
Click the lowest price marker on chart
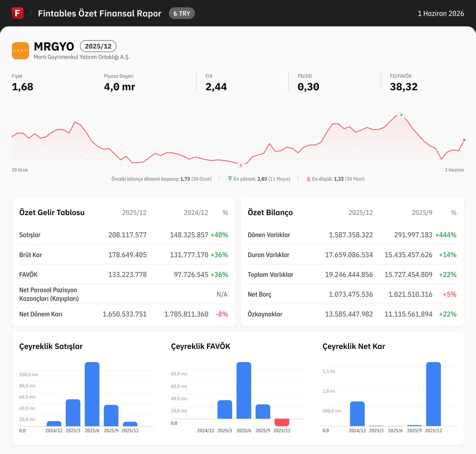pos(241,165)
